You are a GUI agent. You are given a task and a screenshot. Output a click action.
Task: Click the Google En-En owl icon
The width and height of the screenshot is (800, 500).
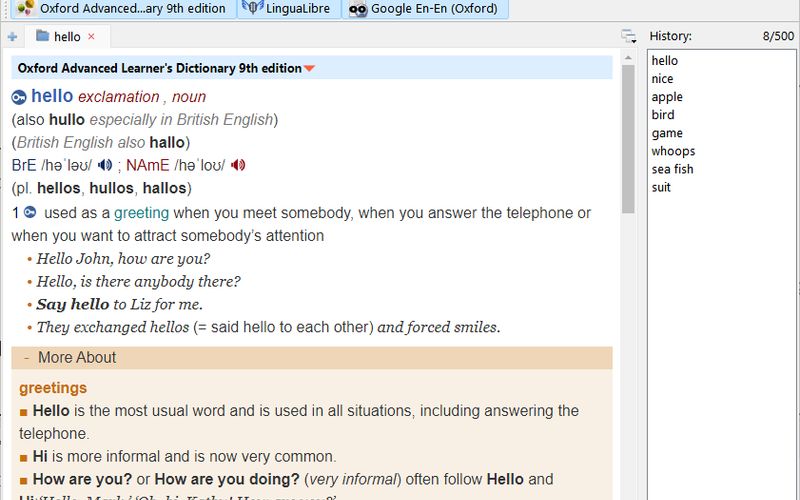click(357, 9)
